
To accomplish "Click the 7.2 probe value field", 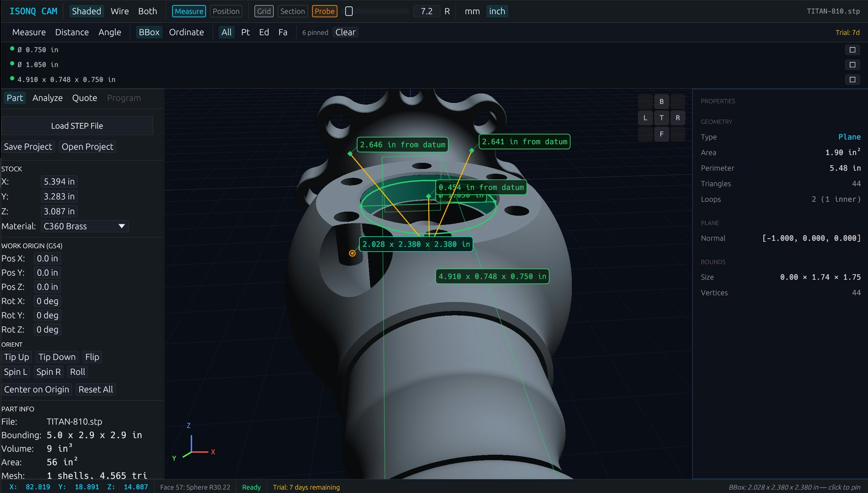I will pos(427,11).
